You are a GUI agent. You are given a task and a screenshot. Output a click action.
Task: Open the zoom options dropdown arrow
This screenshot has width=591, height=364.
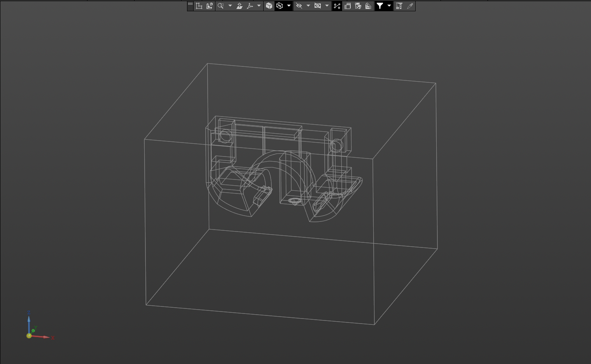230,6
